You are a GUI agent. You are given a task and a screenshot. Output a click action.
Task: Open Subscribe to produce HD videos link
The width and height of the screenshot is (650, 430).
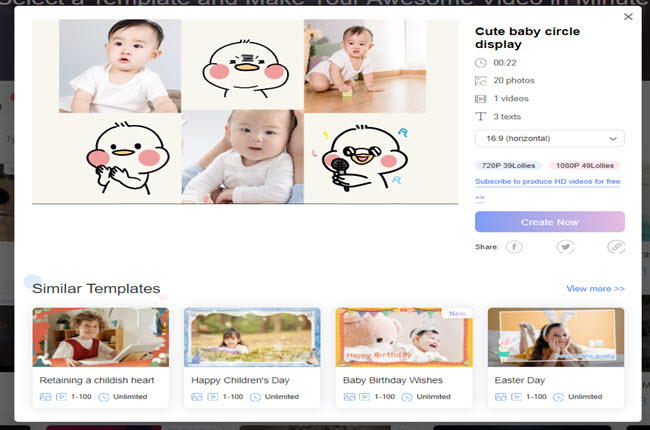[x=549, y=182]
